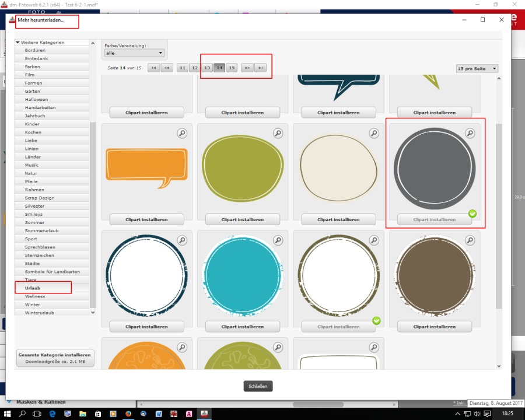
Task: Choose the 'Winterurlaub' category in the list
Action: click(x=40, y=313)
